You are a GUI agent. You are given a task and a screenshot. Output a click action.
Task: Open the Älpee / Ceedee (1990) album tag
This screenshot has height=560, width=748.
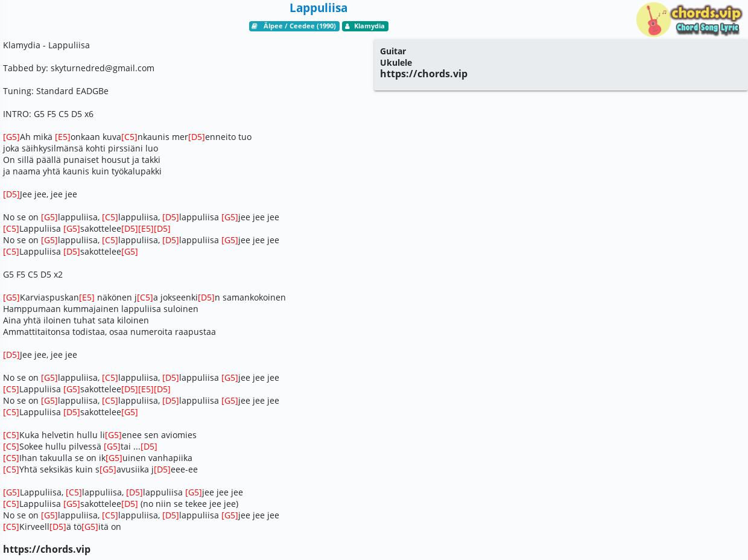(x=294, y=26)
